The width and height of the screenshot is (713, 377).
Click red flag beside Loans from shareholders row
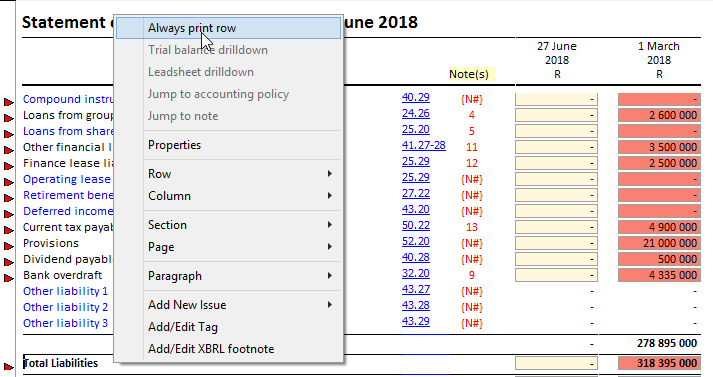[9, 134]
